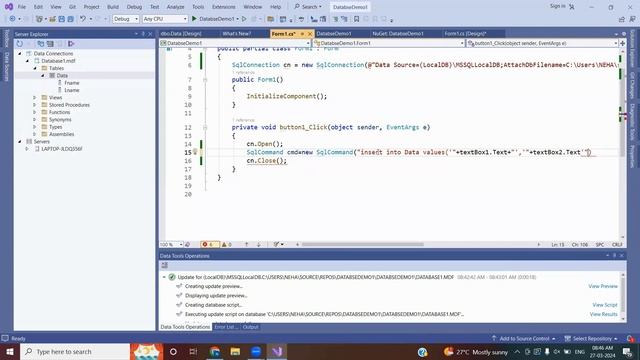Toggle auto hide pin on Data Tools Operations

tap(614, 256)
